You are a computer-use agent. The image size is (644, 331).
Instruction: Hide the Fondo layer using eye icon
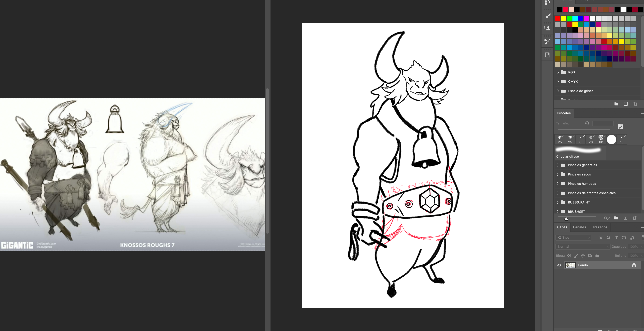click(559, 265)
